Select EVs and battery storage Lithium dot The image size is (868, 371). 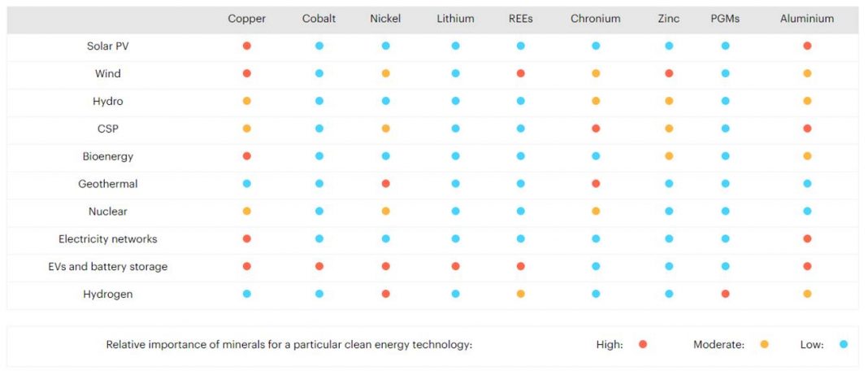455,266
